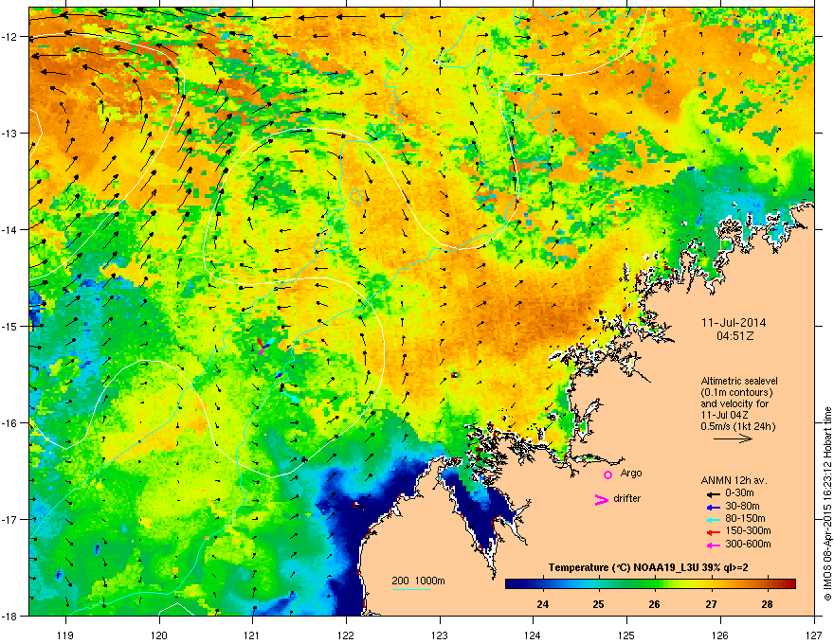Click the Temperature NOAA19_L3U colorbar title

pyautogui.click(x=648, y=567)
